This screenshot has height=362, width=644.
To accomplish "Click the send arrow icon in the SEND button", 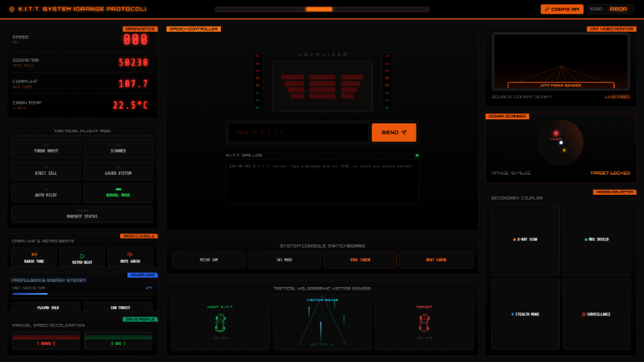I will click(404, 132).
